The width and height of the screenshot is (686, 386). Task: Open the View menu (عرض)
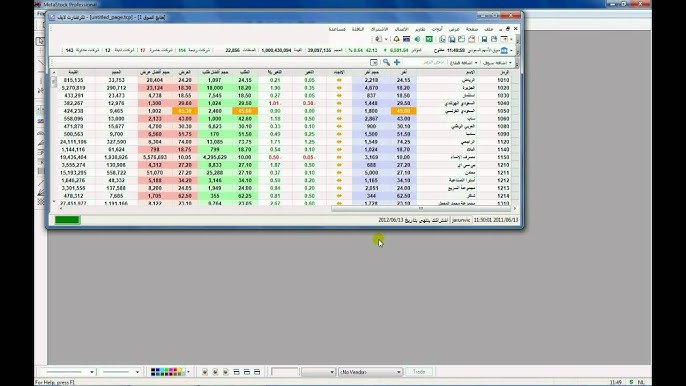(x=454, y=29)
